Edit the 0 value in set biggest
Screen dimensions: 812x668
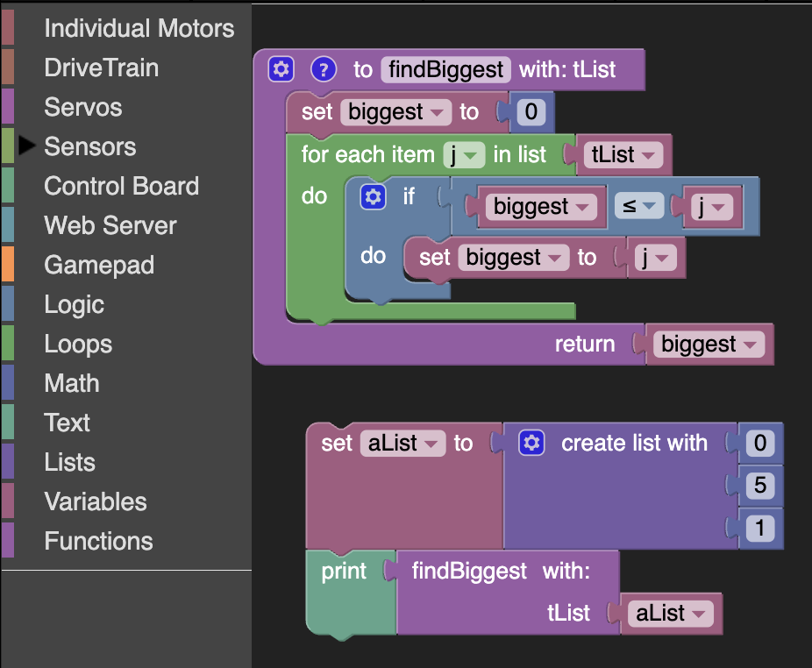click(x=531, y=112)
